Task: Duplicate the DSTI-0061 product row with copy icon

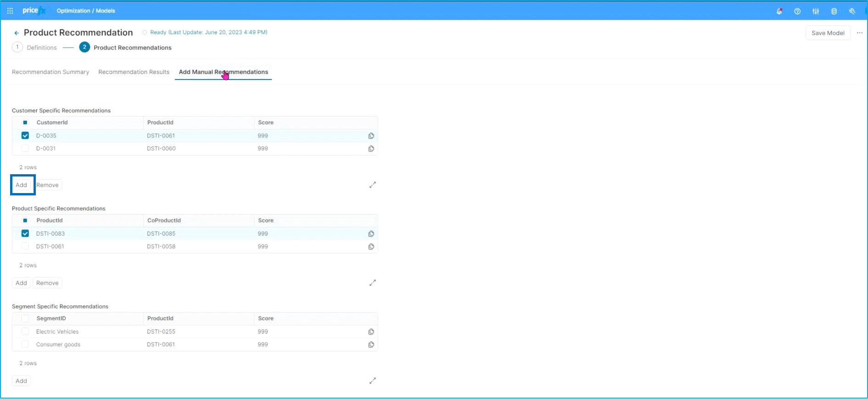Action: point(371,246)
